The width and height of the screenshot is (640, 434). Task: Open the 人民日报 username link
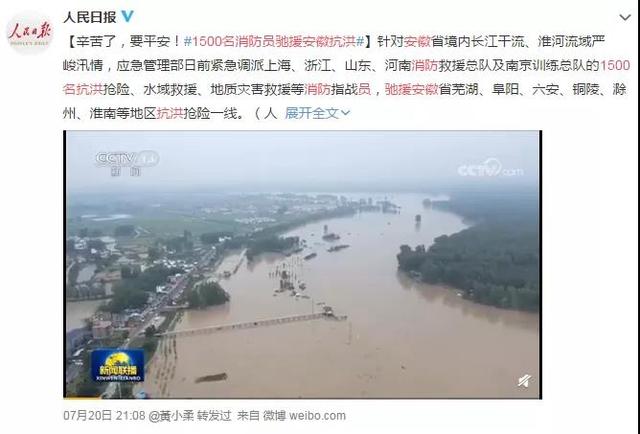90,17
